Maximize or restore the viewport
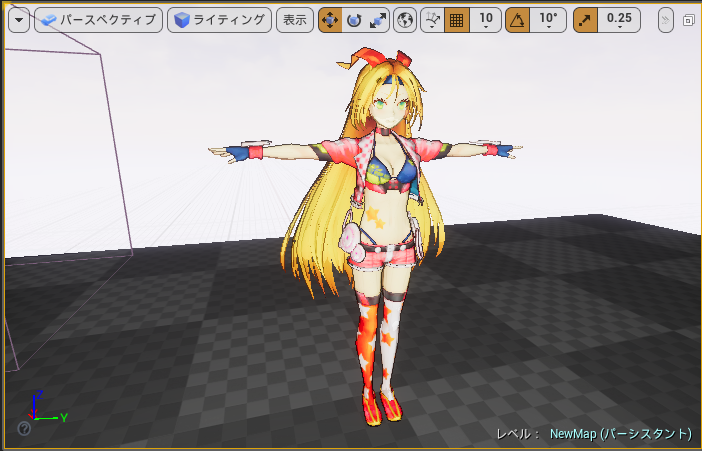The width and height of the screenshot is (702, 451). 689,20
